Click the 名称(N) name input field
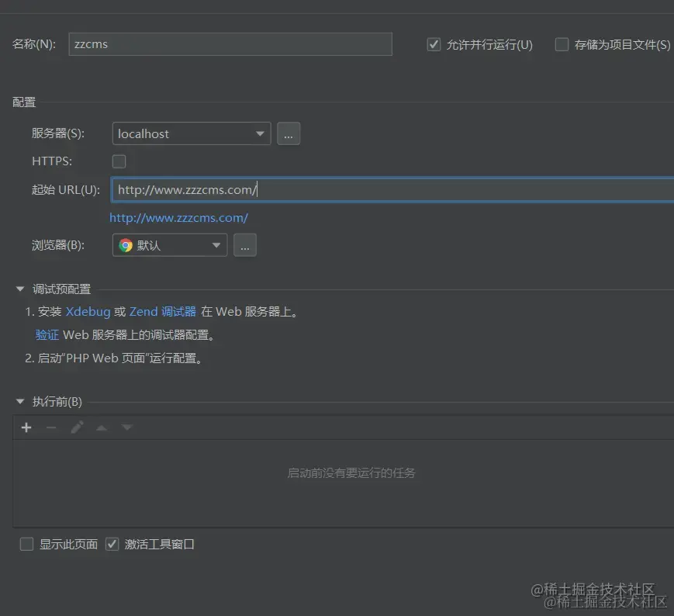Image resolution: width=674 pixels, height=616 pixels. point(230,44)
